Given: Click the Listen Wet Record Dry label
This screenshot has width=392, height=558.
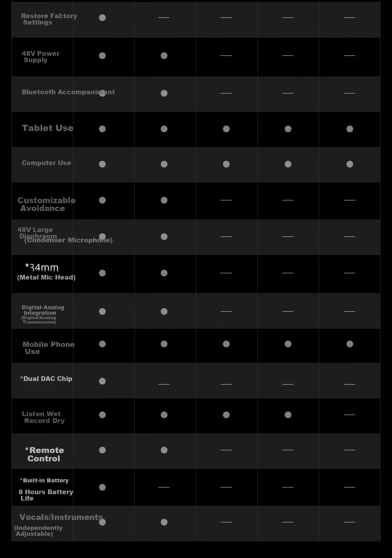Looking at the screenshot, I should coord(43,417).
